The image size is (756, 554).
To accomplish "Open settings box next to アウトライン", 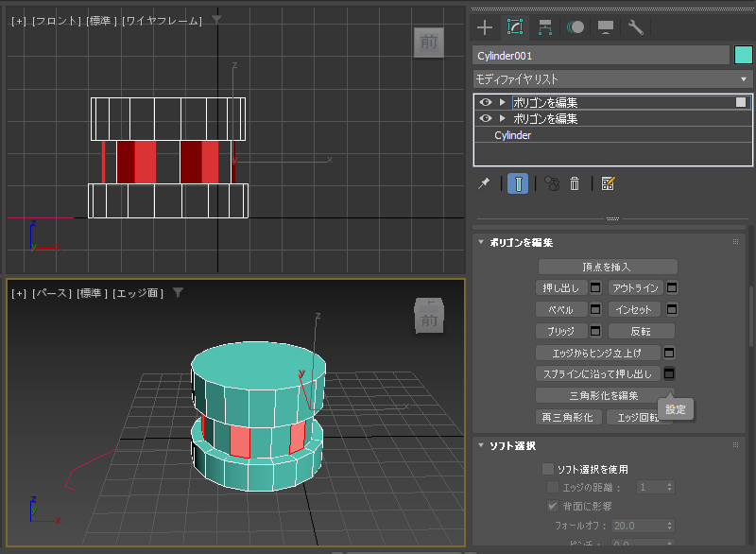I will (672, 287).
